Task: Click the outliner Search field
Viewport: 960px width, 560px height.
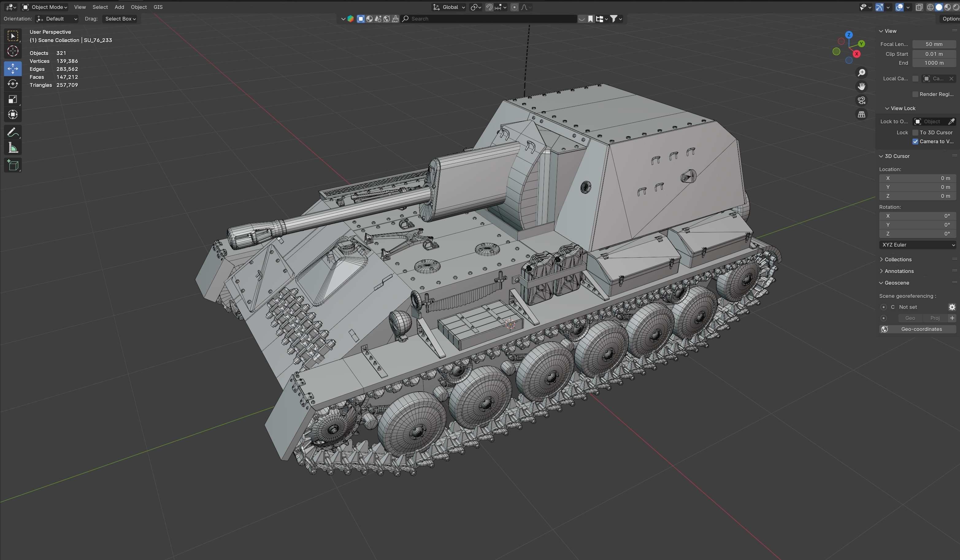Action: [491, 19]
